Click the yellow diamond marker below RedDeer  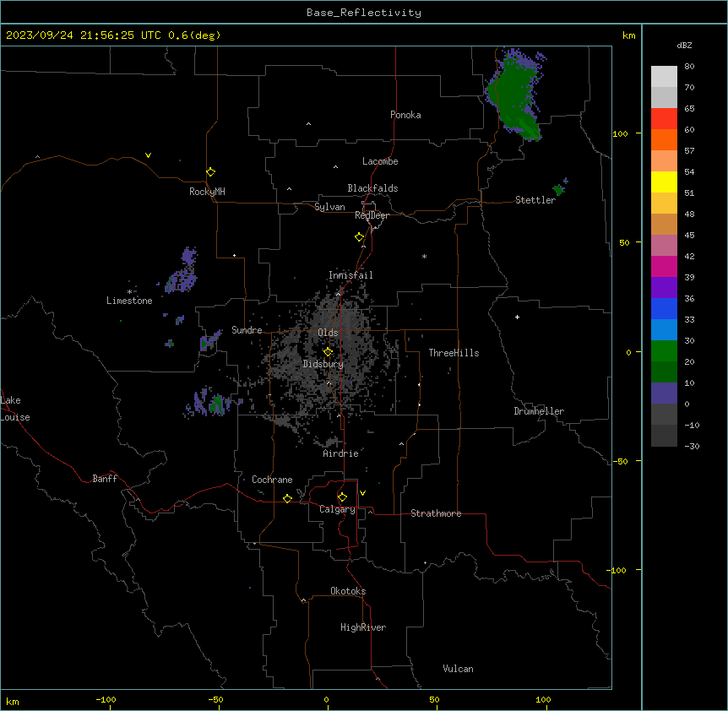[360, 237]
